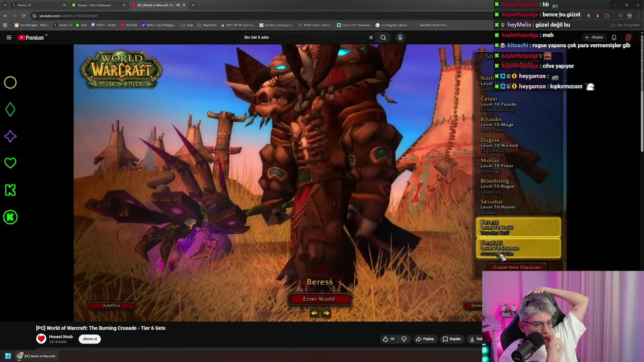Click the Abone ol subscribe button
The height and width of the screenshot is (362, 644).
point(90,339)
